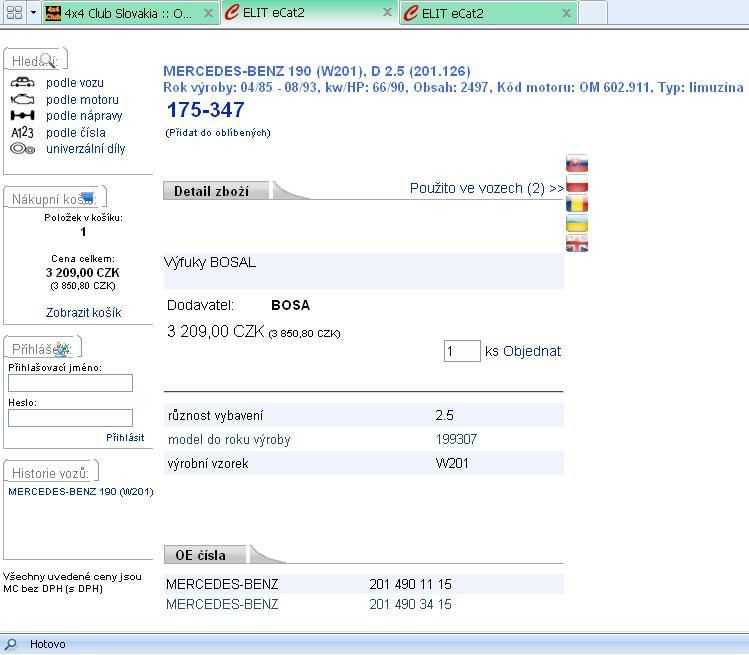Click the engine icon beside podle motoru
The image size is (749, 655).
[x=22, y=99]
